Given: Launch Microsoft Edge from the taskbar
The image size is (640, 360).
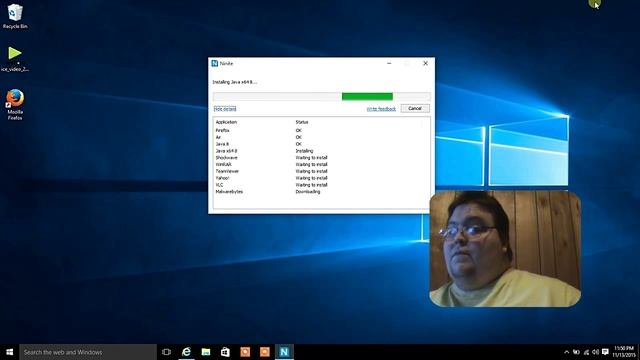Looking at the screenshot, I should [186, 352].
